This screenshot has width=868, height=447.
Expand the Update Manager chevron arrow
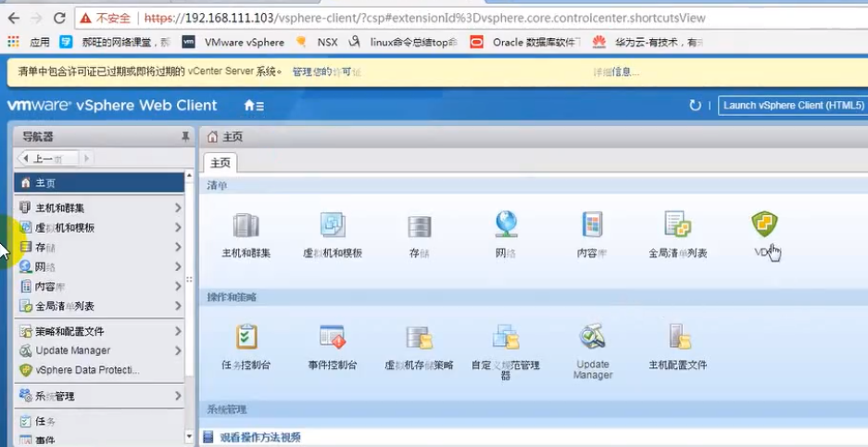[x=178, y=351]
